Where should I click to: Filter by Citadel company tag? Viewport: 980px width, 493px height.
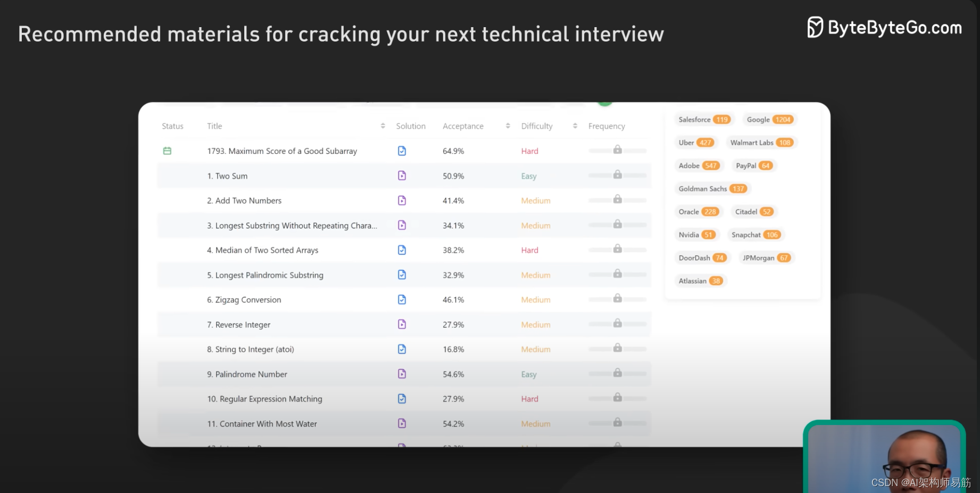coord(754,212)
